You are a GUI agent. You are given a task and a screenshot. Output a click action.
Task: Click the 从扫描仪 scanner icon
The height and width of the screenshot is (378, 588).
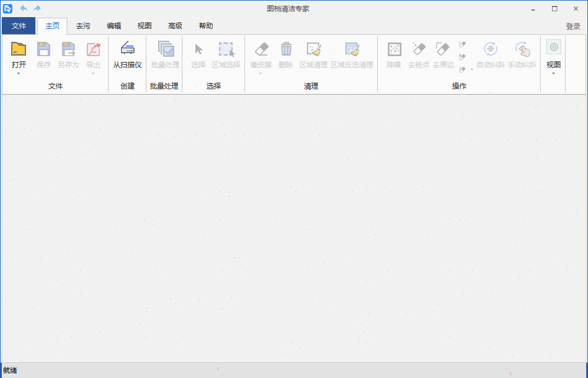point(128,50)
